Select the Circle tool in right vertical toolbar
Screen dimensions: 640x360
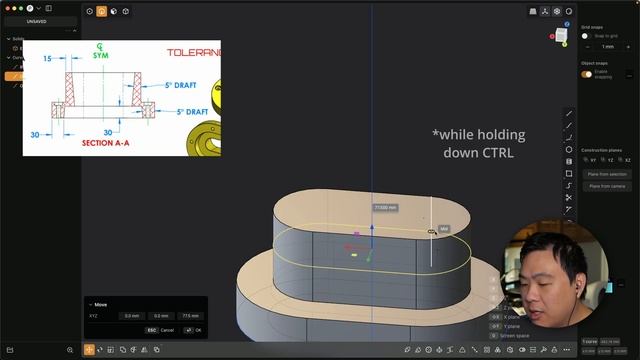569,149
